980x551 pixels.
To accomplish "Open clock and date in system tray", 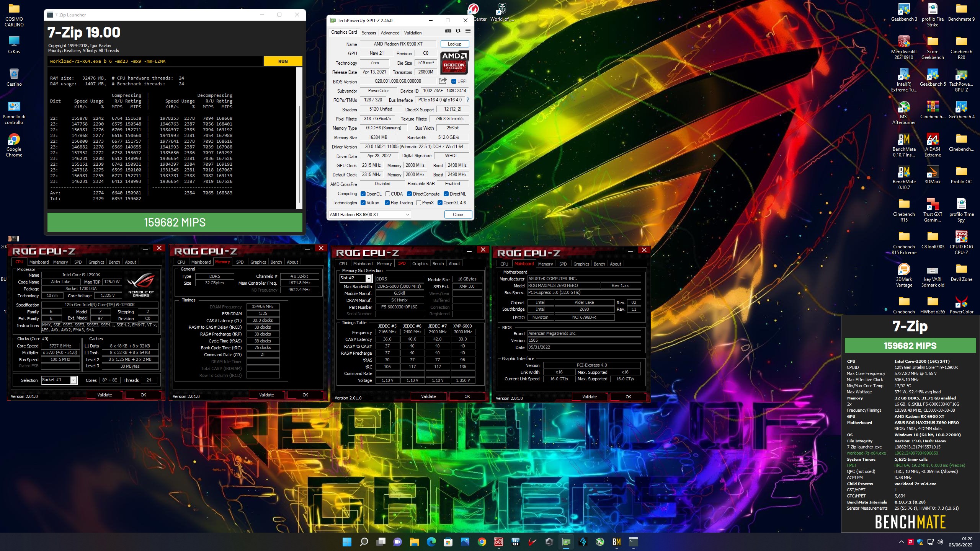I will pos(960,542).
